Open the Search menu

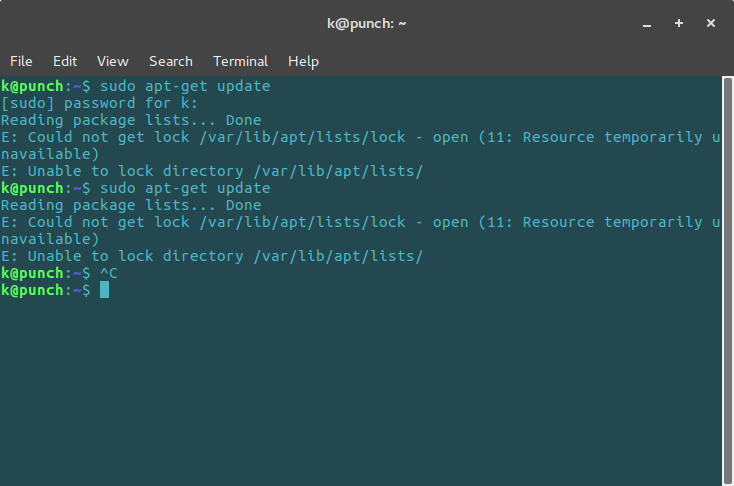tap(171, 61)
